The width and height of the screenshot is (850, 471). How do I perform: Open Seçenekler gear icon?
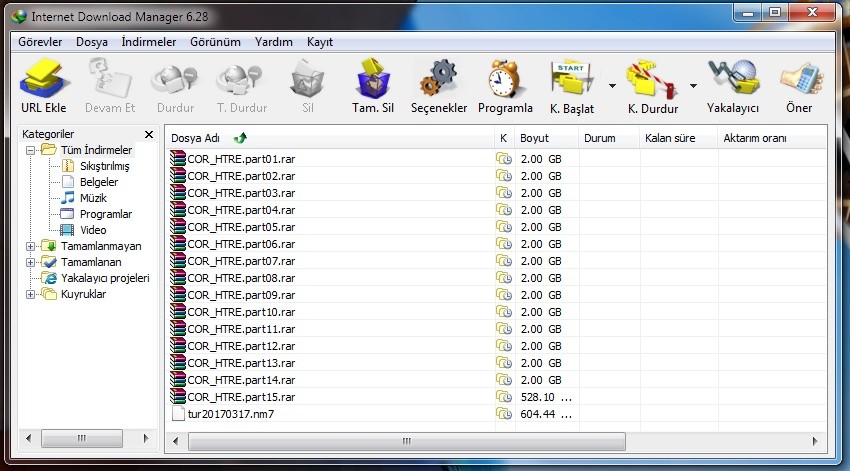click(x=439, y=79)
